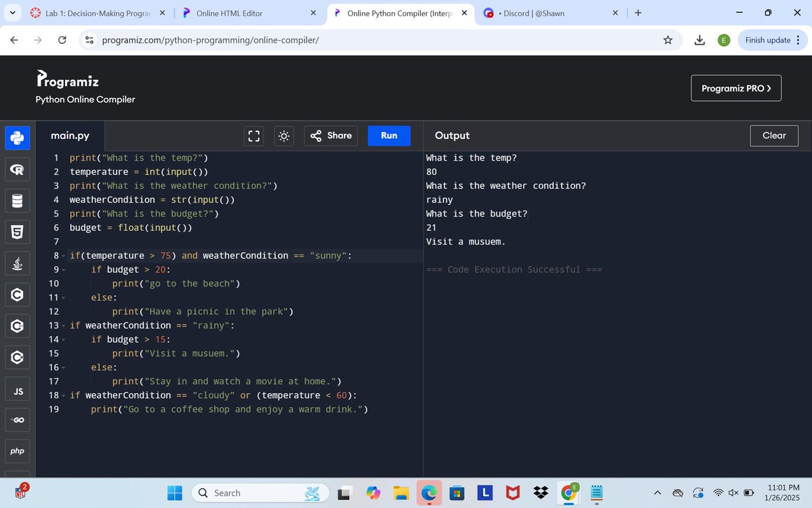Switch to the Java compiler icon
The width and height of the screenshot is (812, 508).
point(18,263)
